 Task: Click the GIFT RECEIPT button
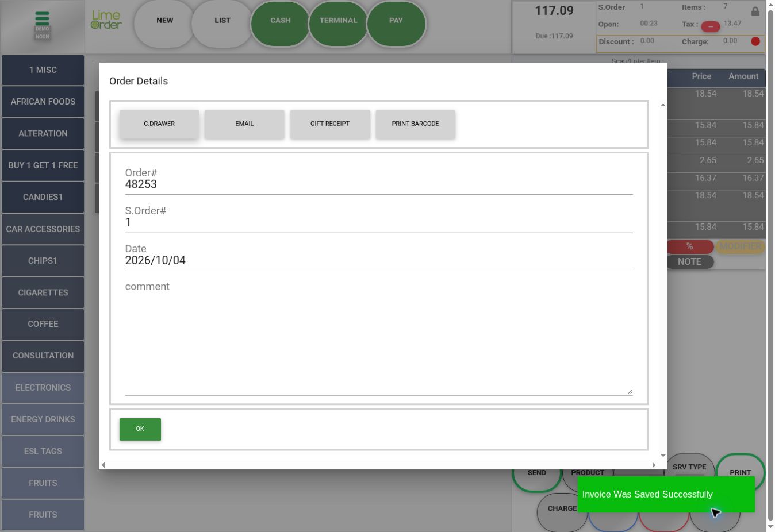(330, 124)
